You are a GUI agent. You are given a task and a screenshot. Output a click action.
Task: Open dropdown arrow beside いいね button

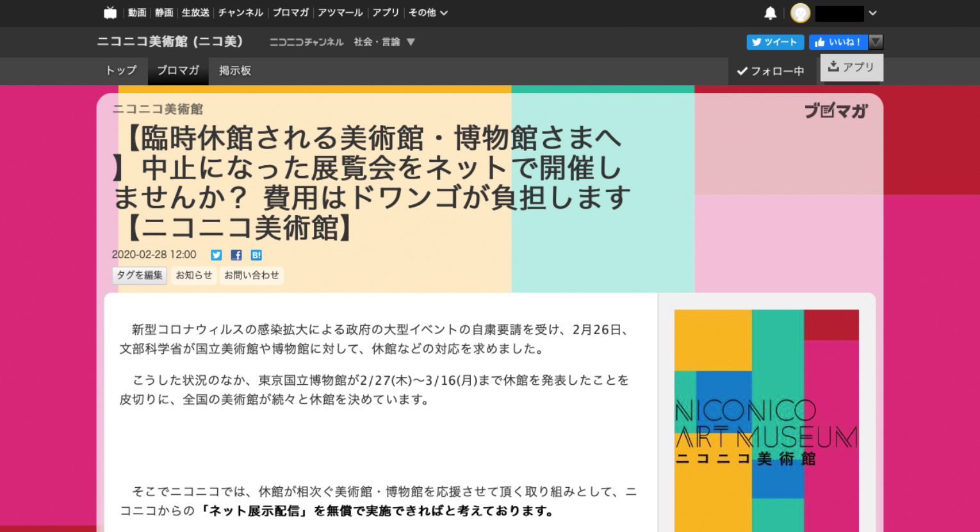point(876,42)
